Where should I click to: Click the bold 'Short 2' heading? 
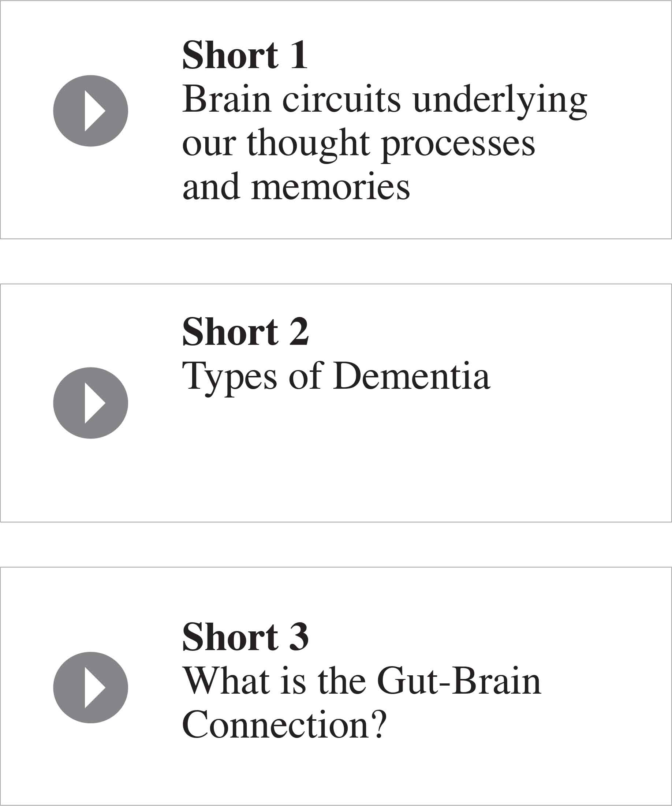pyautogui.click(x=245, y=332)
